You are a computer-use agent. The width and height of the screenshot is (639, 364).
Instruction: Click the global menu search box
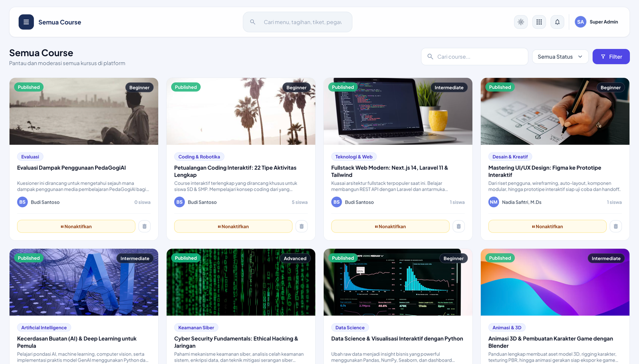coord(298,22)
